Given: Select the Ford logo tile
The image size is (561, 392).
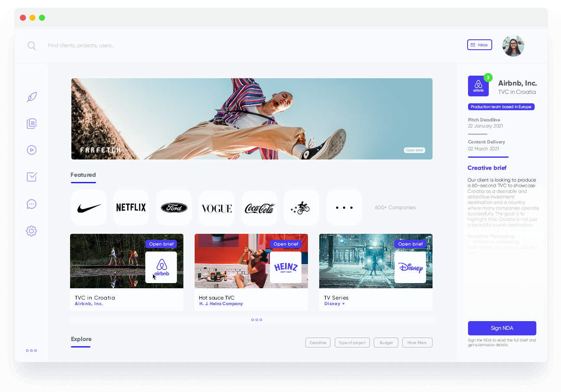Looking at the screenshot, I should point(174,207).
